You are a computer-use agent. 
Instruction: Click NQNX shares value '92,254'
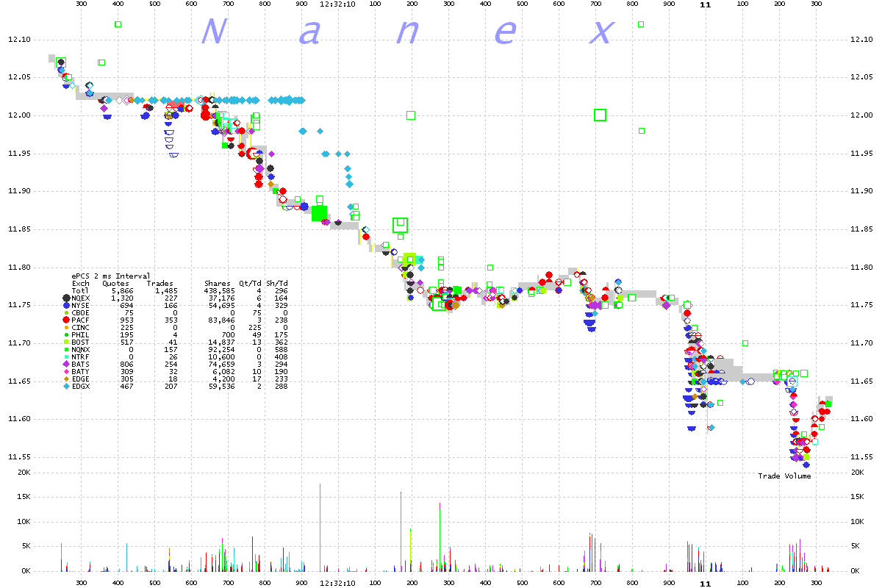point(221,349)
